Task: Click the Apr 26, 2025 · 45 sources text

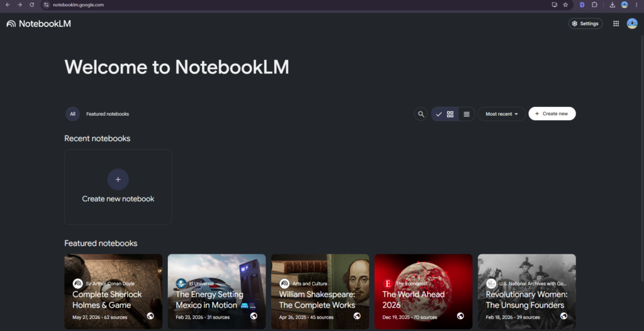Action: click(306, 317)
